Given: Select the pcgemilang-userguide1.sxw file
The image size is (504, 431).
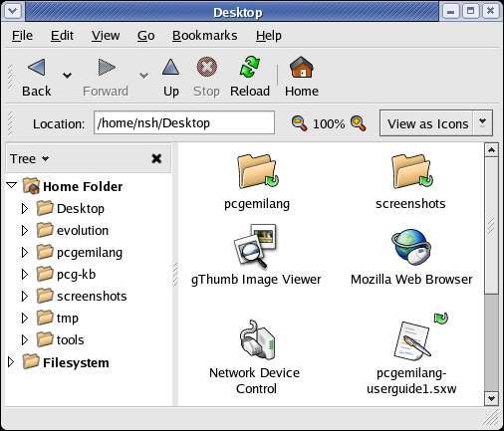Looking at the screenshot, I should (x=411, y=354).
